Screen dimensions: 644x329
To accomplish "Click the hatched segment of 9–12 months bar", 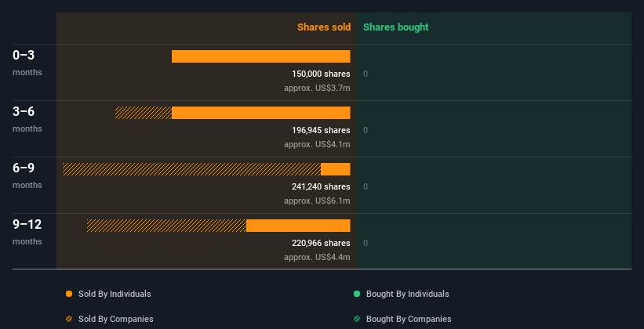I will pos(167,226).
